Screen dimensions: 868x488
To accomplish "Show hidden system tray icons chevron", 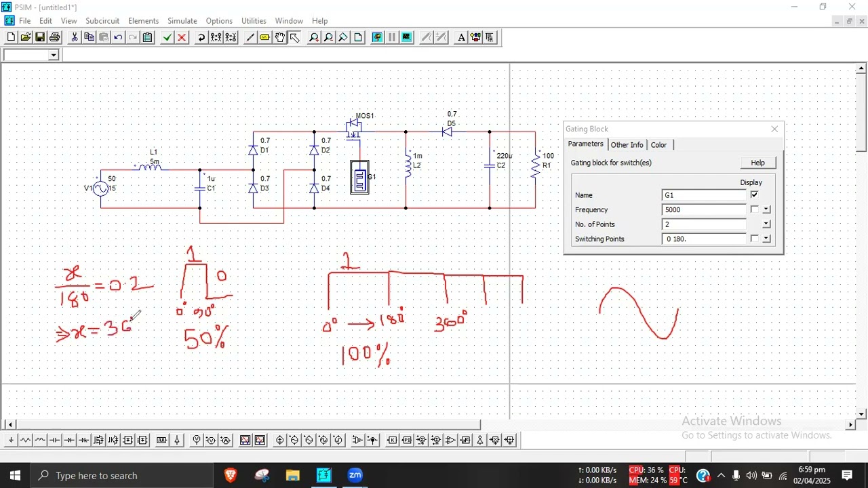I will click(x=721, y=476).
